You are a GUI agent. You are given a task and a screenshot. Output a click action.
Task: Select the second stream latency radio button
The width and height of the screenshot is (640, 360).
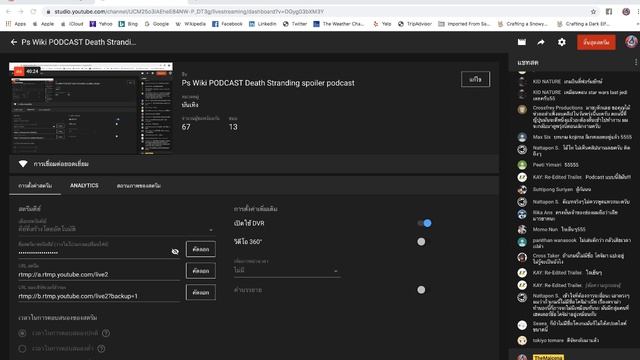(x=22, y=349)
